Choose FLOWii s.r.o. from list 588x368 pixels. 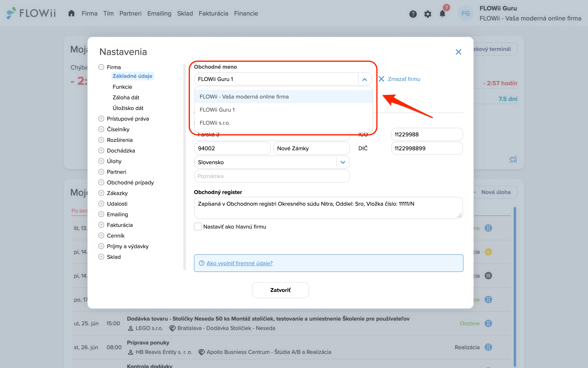point(283,123)
